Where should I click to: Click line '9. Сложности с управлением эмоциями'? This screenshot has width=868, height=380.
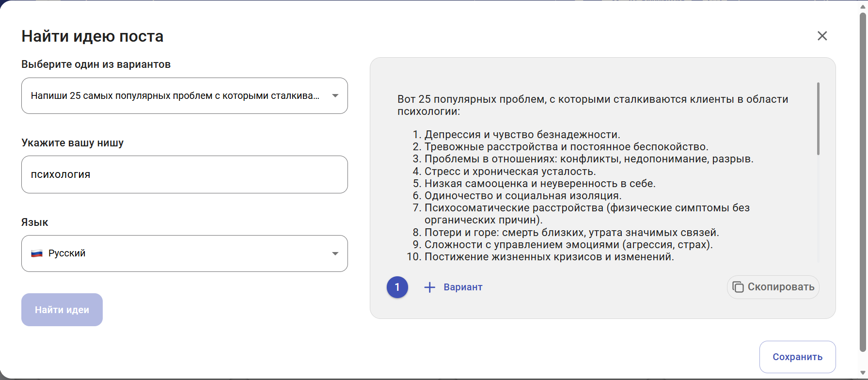563,245
